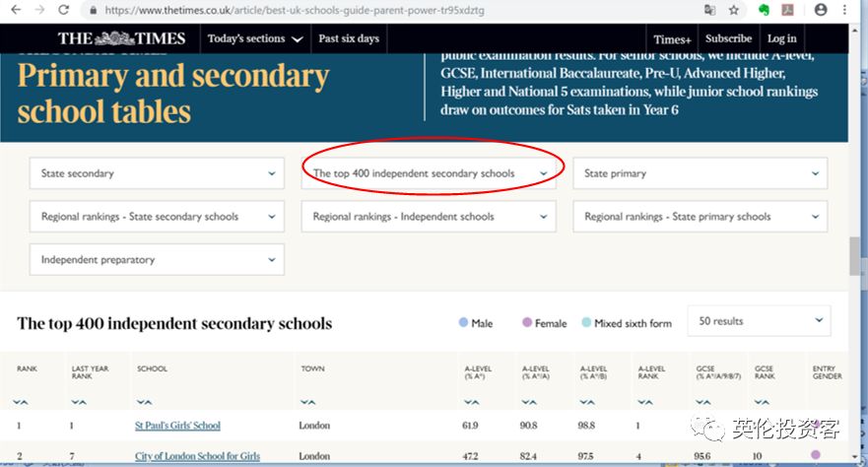The image size is (868, 467).
Task: View site security info via lock icon
Action: (93, 10)
